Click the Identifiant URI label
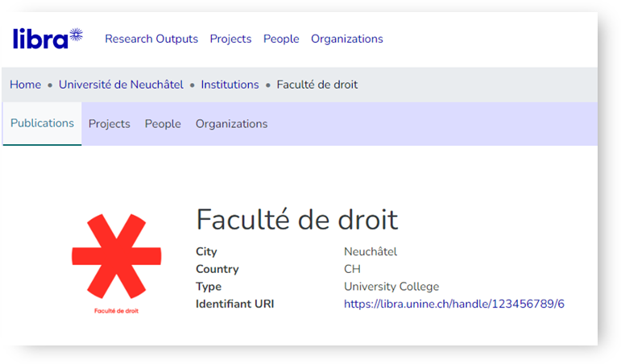The width and height of the screenshot is (621, 364). pos(235,304)
